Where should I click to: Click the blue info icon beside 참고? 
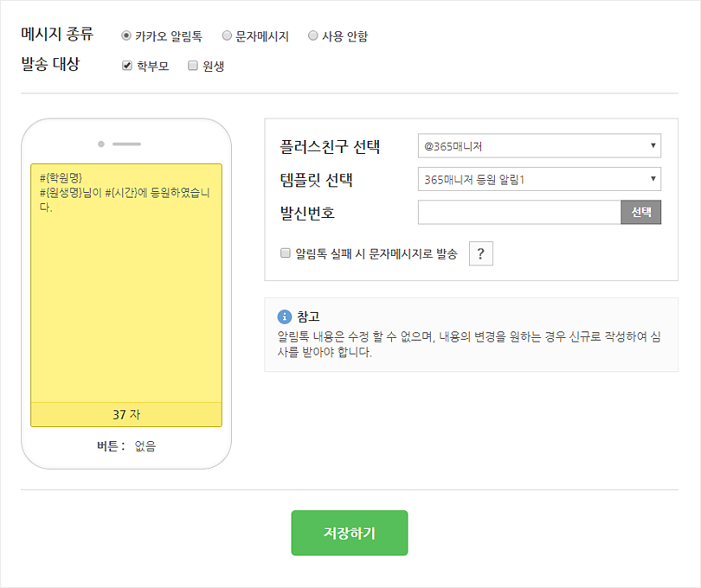285,316
